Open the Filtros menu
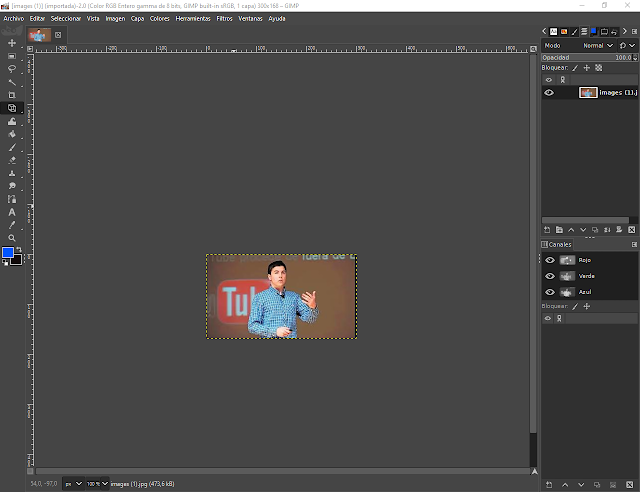The image size is (640, 492). [x=224, y=18]
